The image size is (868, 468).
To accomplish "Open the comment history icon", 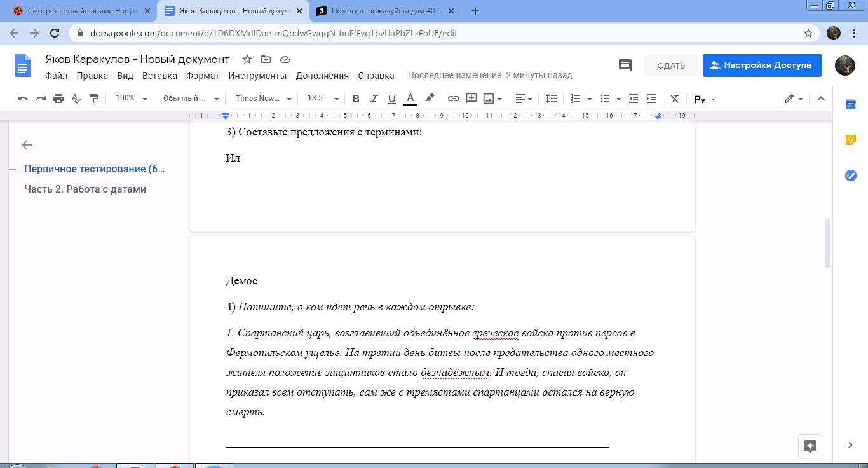I will tap(625, 65).
